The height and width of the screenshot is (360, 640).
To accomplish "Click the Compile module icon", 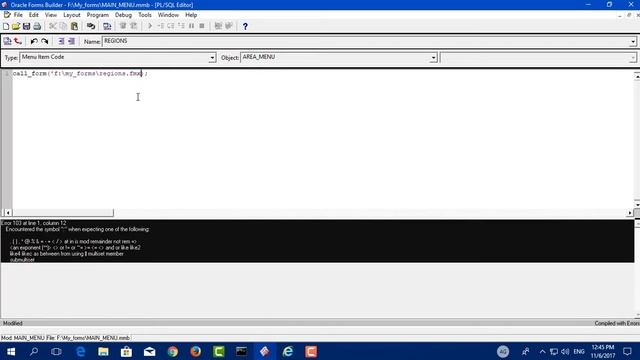I will click(x=107, y=26).
